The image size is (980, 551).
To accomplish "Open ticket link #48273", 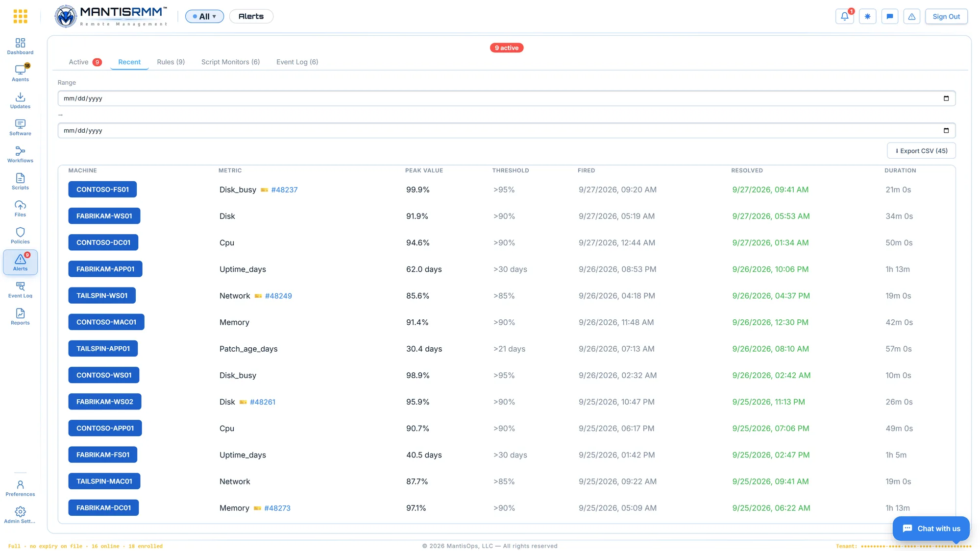I will 277,508.
